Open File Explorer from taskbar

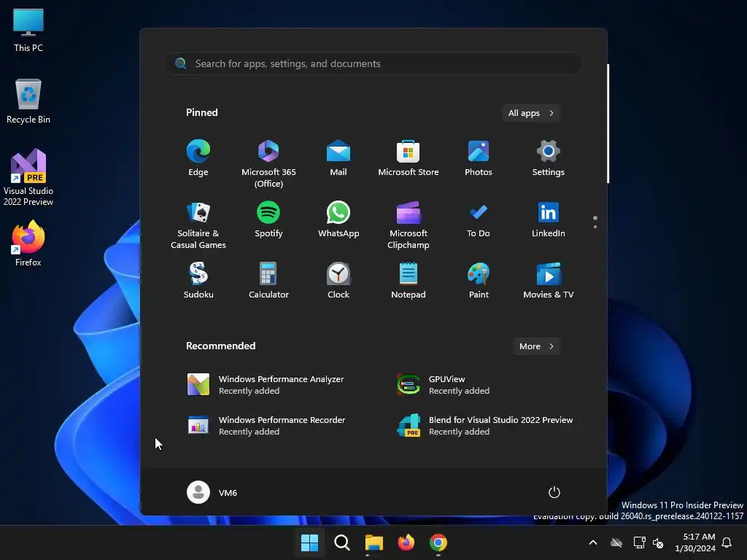tap(374, 542)
